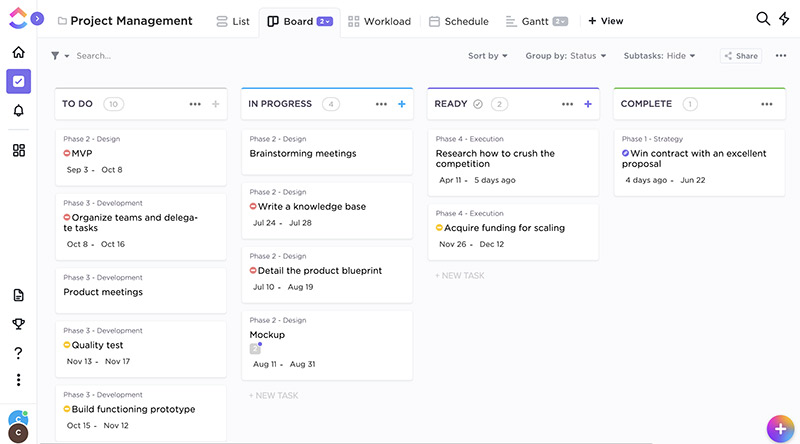Expand the Subtasks: Hide dropdown
The height and width of the screenshot is (444, 800).
pos(659,56)
